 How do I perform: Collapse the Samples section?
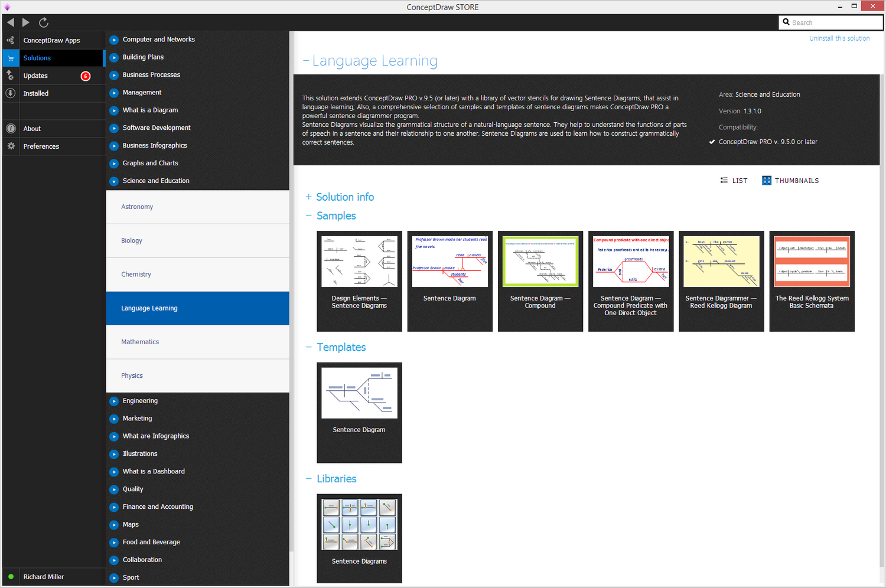[x=308, y=215]
